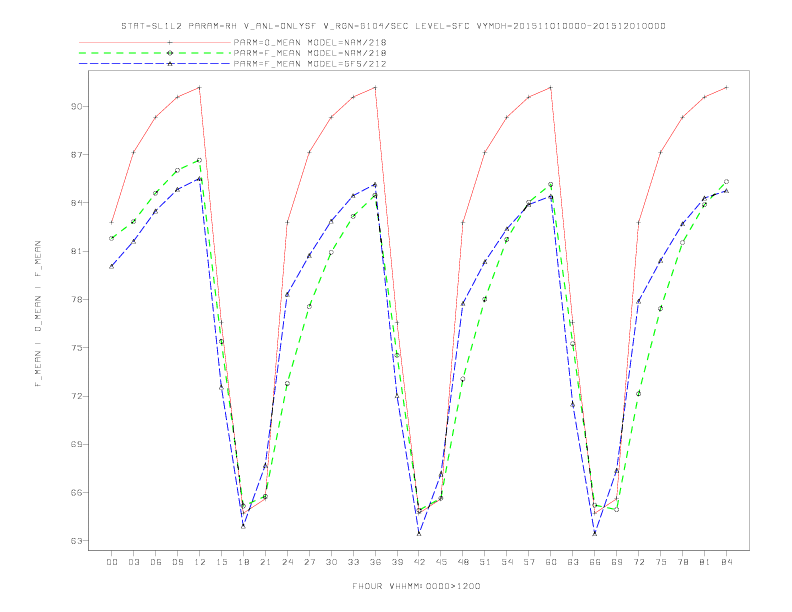The image size is (792, 612).
Task: Click y-axis tick value 63
Action: 77,541
